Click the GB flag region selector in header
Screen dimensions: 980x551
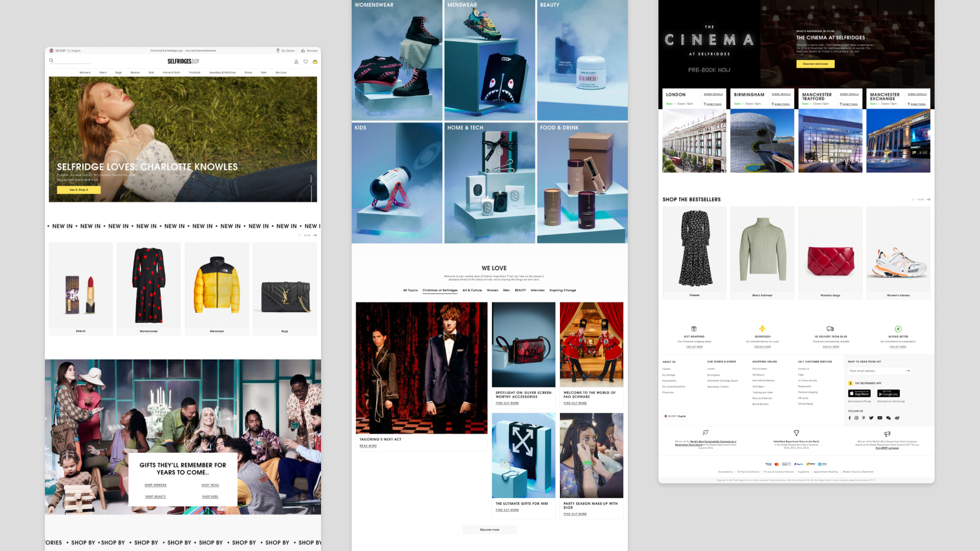[65, 51]
